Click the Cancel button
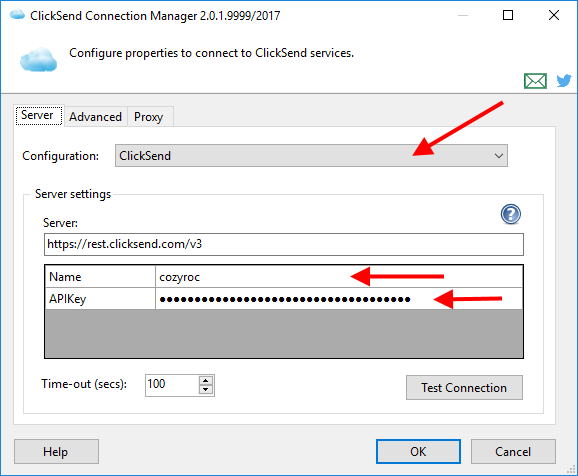The image size is (578, 476). point(513,452)
